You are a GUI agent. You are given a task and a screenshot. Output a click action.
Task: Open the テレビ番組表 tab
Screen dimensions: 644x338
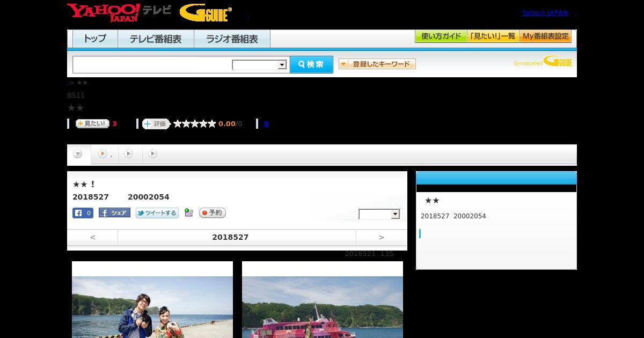coord(156,39)
